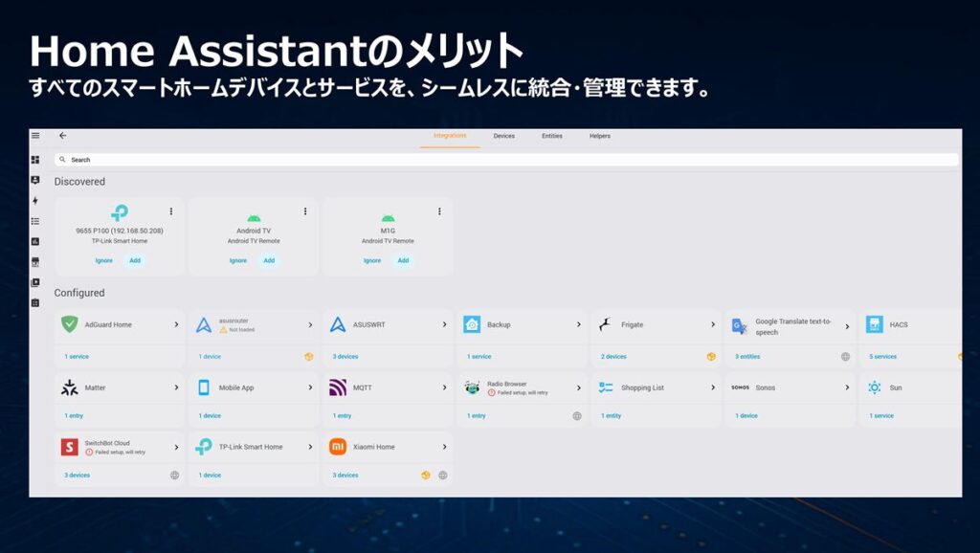Screen dimensions: 980x553
Task: Click Ignore on the 9655 P100 card
Action: click(x=103, y=260)
